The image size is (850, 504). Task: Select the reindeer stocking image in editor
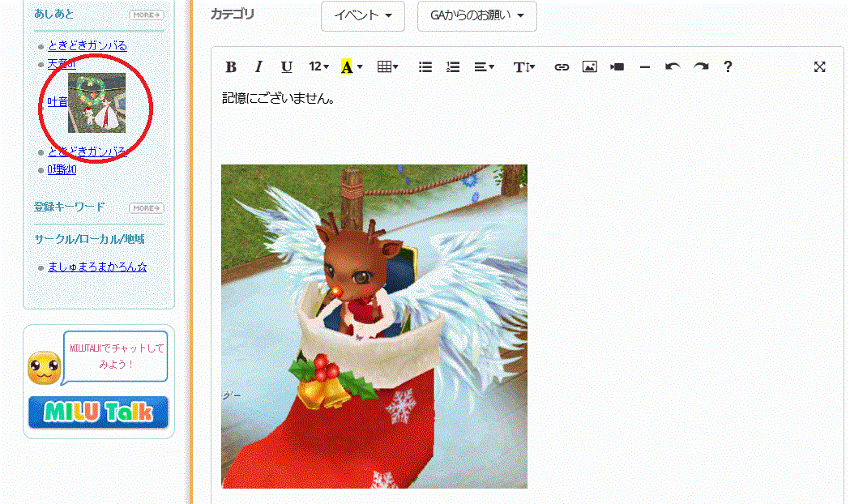[x=374, y=326]
